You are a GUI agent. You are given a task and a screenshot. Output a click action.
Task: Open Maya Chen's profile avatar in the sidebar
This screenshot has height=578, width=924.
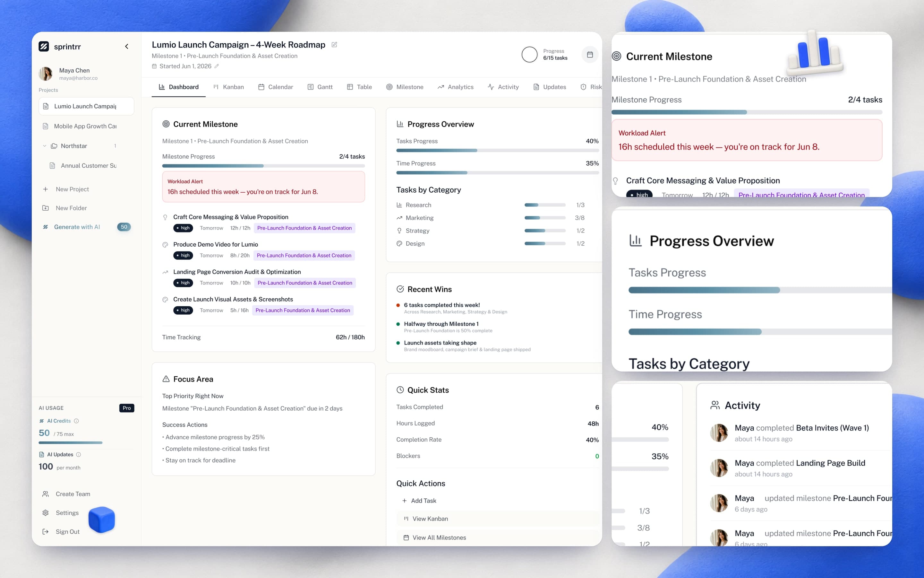coord(46,74)
